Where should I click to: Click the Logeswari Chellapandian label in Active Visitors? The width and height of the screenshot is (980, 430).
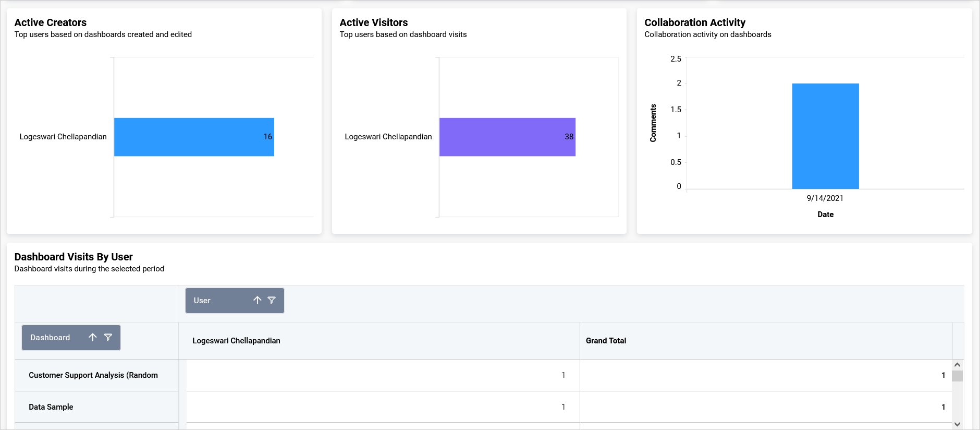point(388,137)
